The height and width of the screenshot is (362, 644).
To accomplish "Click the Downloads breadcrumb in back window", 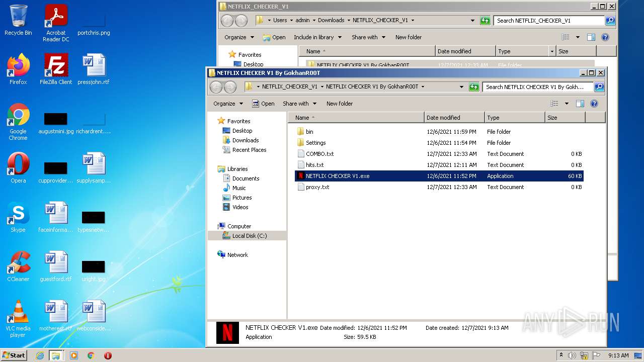I will (331, 21).
